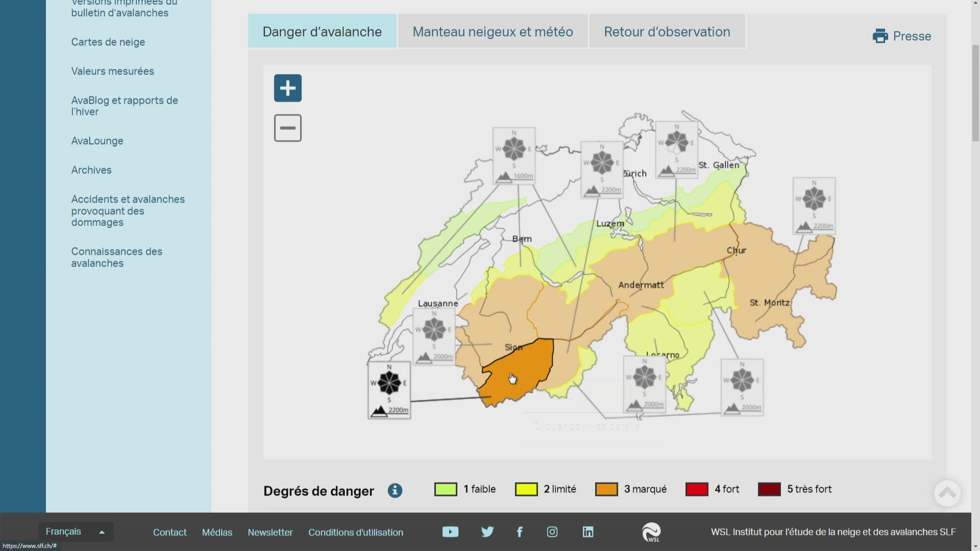Viewport: 980px width, 551px height.
Task: Zoom out the avalanche map
Action: (288, 128)
